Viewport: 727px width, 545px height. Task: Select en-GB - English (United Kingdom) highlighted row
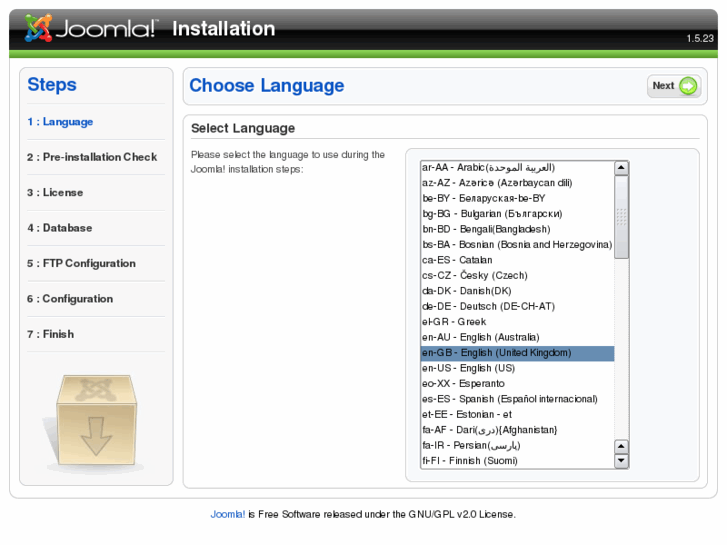tap(517, 353)
